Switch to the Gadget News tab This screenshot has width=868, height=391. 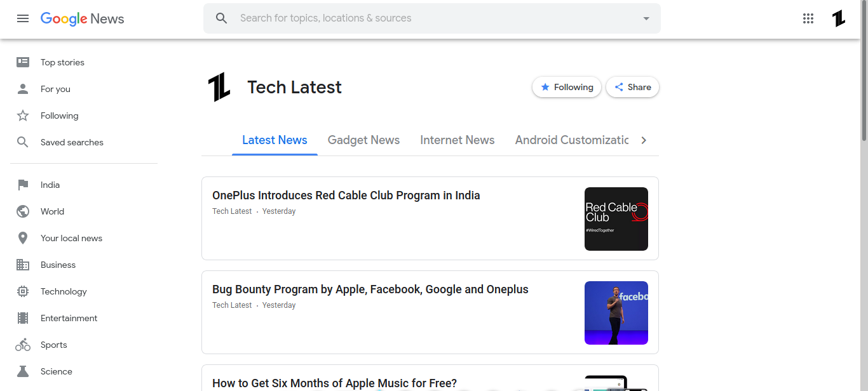(x=363, y=140)
